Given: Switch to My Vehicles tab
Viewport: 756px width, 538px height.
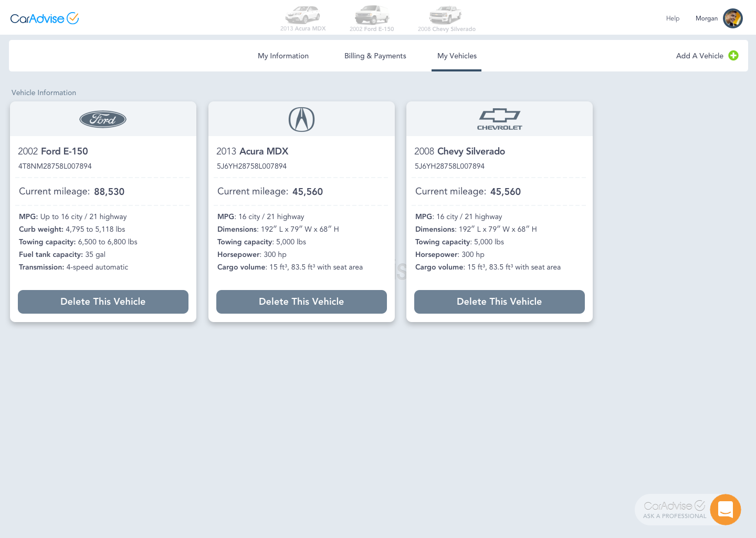Looking at the screenshot, I should 457,56.
